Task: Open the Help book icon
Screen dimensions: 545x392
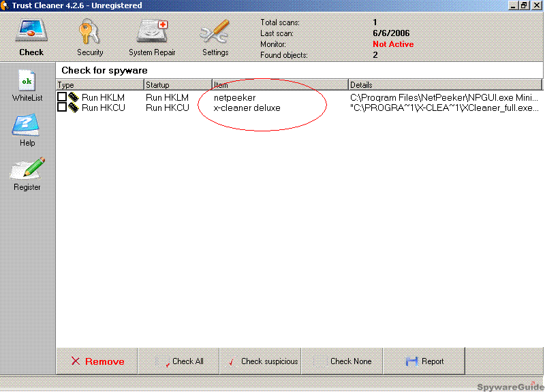Action: pyautogui.click(x=27, y=125)
